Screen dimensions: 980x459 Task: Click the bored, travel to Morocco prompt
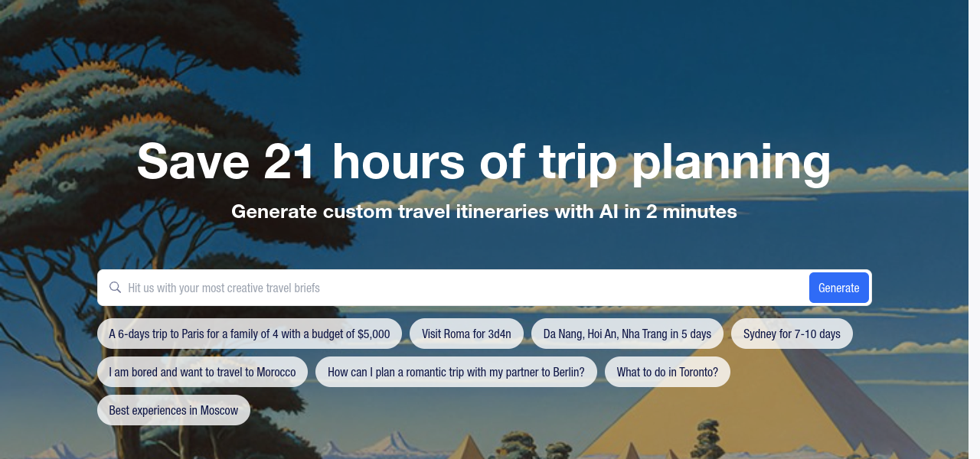tap(202, 372)
